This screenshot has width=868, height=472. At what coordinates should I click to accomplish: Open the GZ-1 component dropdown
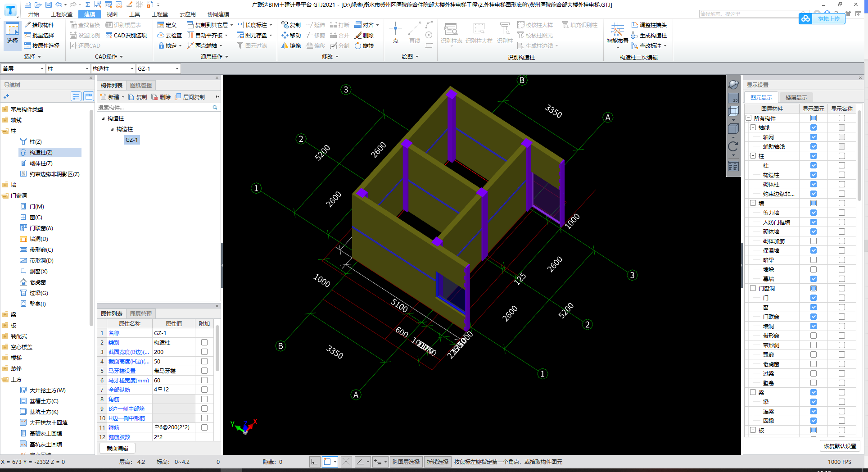click(x=158, y=68)
